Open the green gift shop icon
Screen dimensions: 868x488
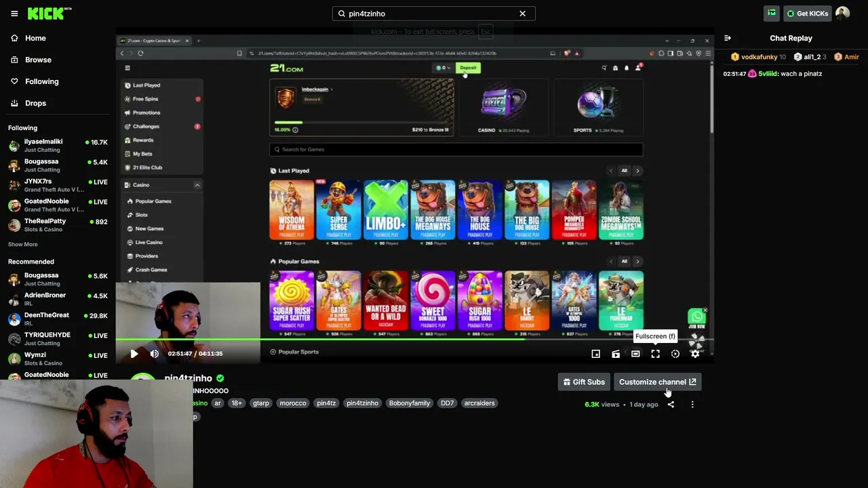tap(772, 14)
